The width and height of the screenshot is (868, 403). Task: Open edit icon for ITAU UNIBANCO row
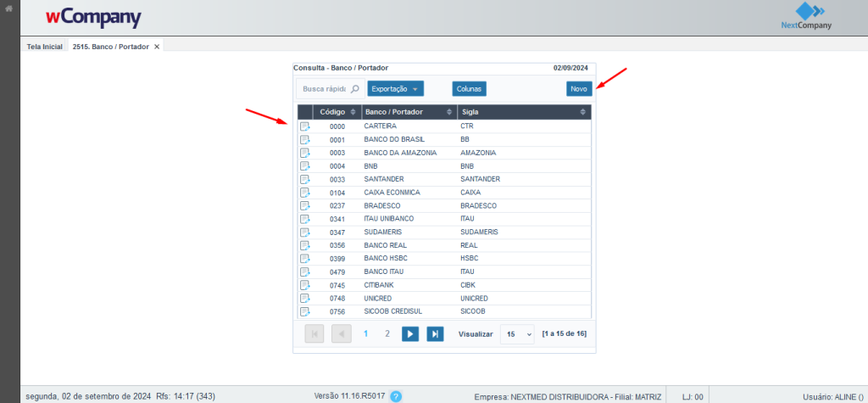point(305,219)
